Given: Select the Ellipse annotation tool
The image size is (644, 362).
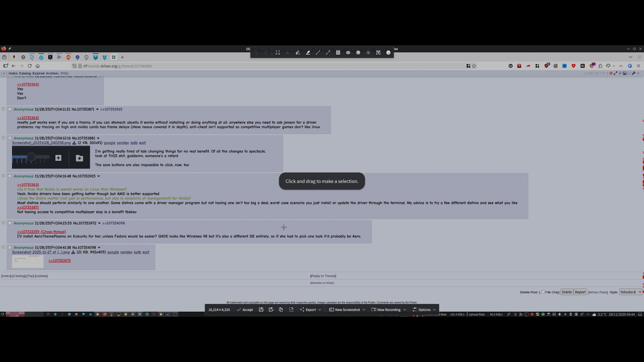Looking at the screenshot, I should pos(348,53).
